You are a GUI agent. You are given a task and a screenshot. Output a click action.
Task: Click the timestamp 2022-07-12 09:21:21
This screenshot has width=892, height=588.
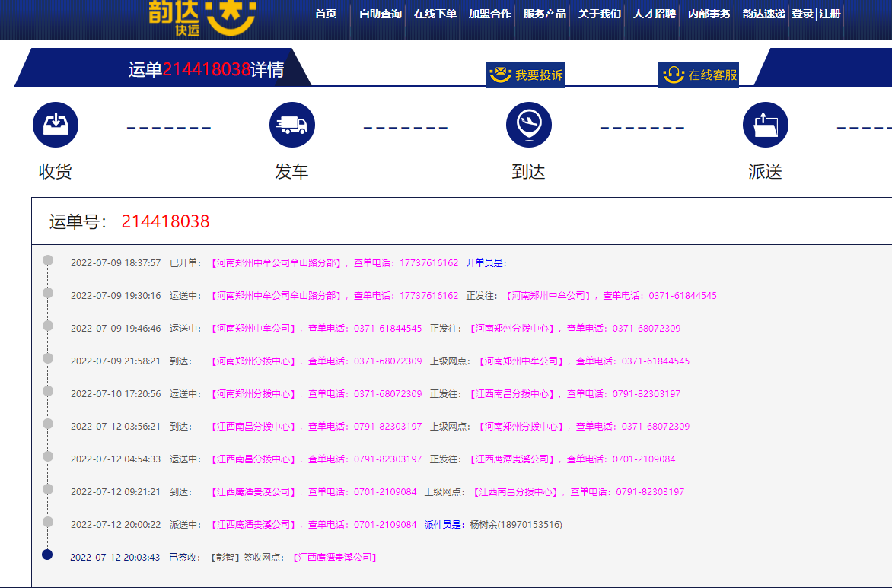pyautogui.click(x=116, y=492)
